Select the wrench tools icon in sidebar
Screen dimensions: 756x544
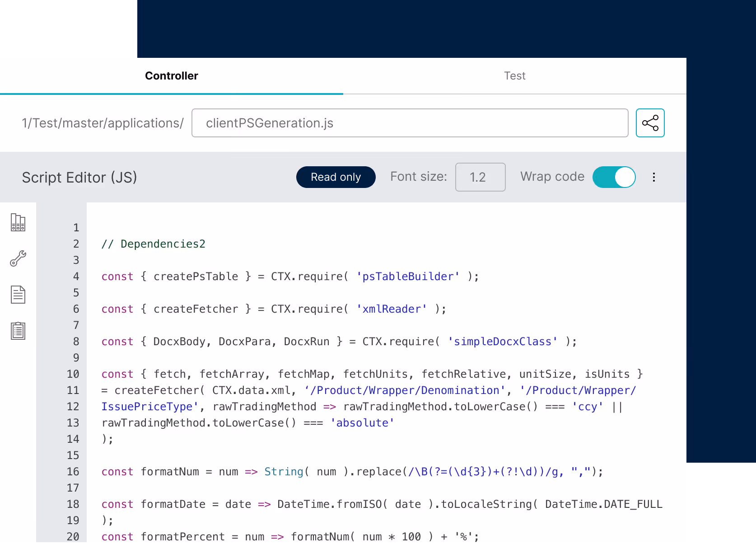[18, 258]
